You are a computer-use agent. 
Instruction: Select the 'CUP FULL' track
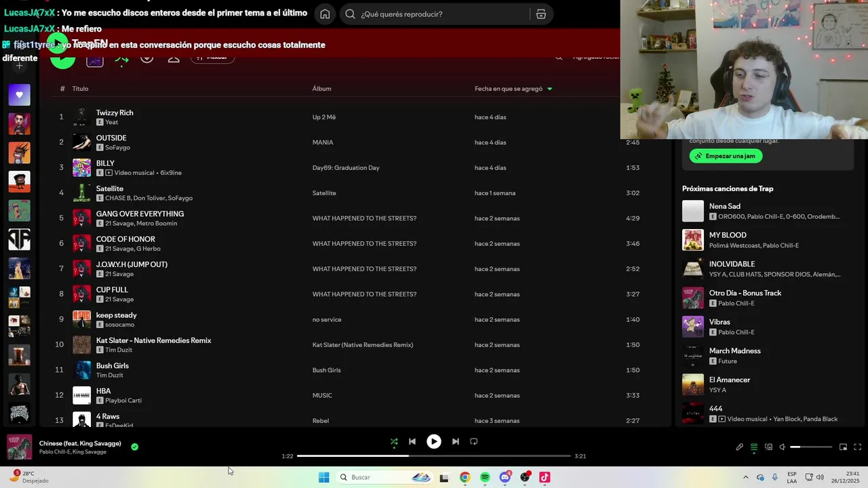tap(112, 289)
